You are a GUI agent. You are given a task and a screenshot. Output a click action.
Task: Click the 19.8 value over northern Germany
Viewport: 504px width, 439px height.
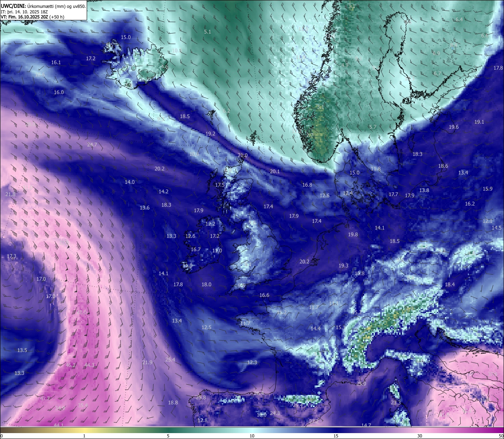353,234
